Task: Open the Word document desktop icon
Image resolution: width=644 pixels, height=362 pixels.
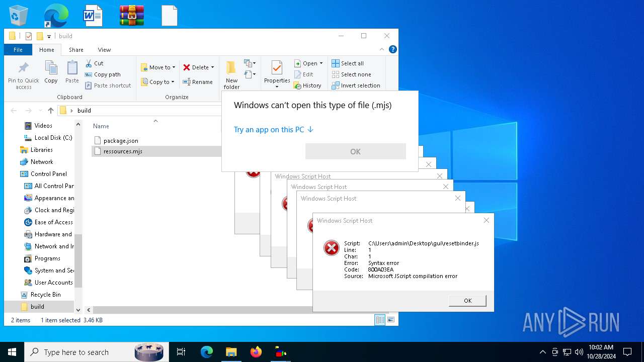Action: [x=93, y=15]
